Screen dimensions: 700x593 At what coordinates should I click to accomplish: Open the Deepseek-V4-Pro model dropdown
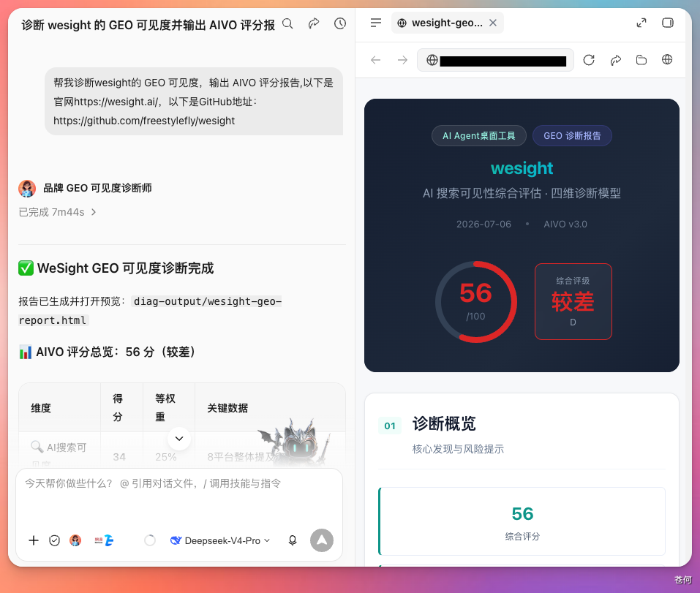pyautogui.click(x=220, y=540)
